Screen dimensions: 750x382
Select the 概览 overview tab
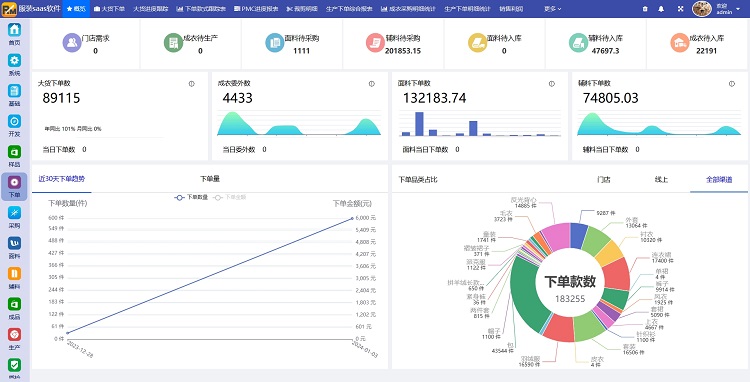click(77, 9)
